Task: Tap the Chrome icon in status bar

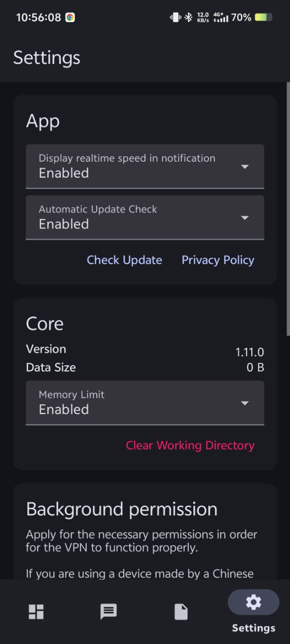Action: coord(70,17)
